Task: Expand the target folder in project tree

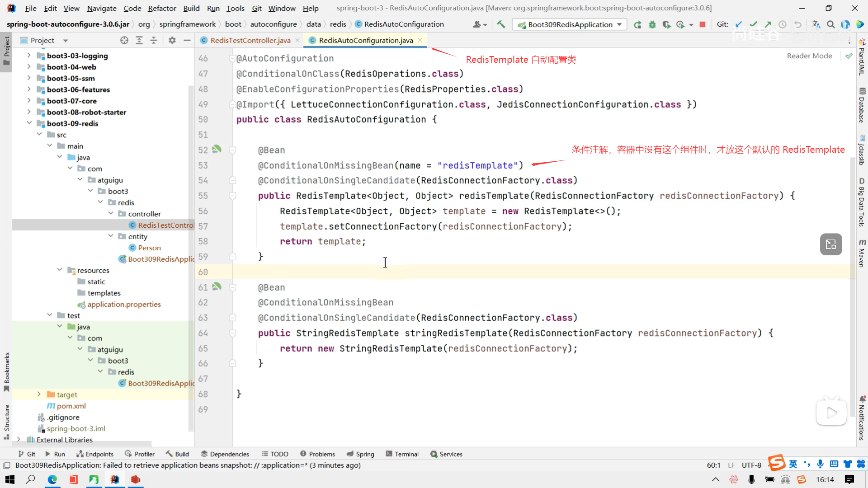Action: [39, 394]
